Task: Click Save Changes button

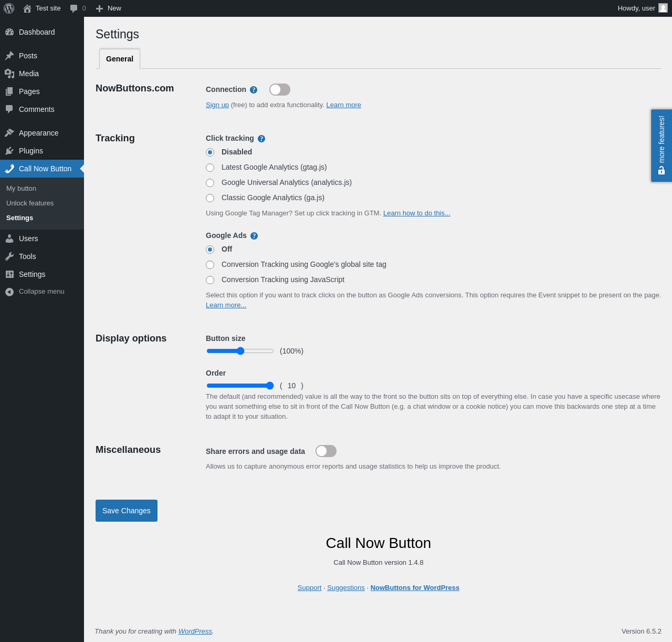Action: pos(127,511)
